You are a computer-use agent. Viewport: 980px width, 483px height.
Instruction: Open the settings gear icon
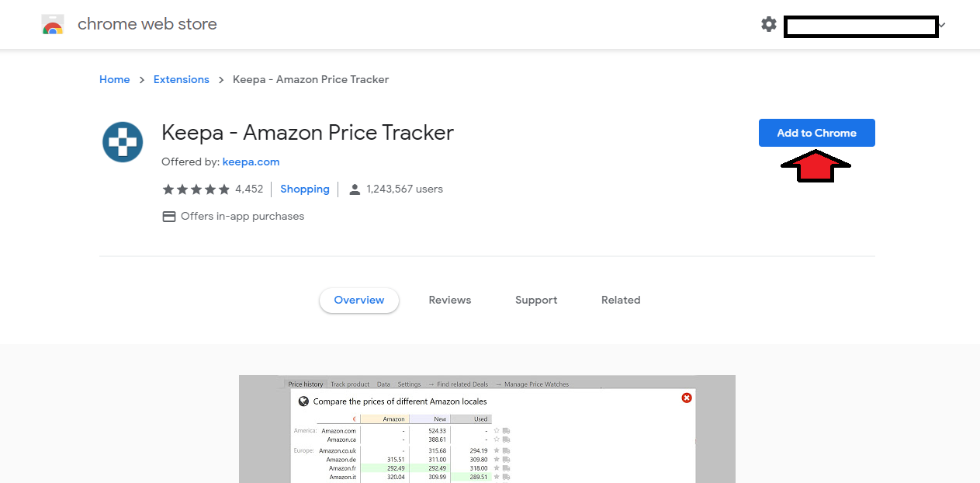pos(768,24)
